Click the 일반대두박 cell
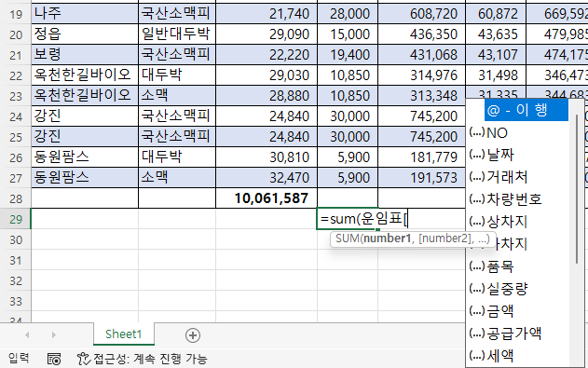588x368 pixels. pyautogui.click(x=177, y=34)
